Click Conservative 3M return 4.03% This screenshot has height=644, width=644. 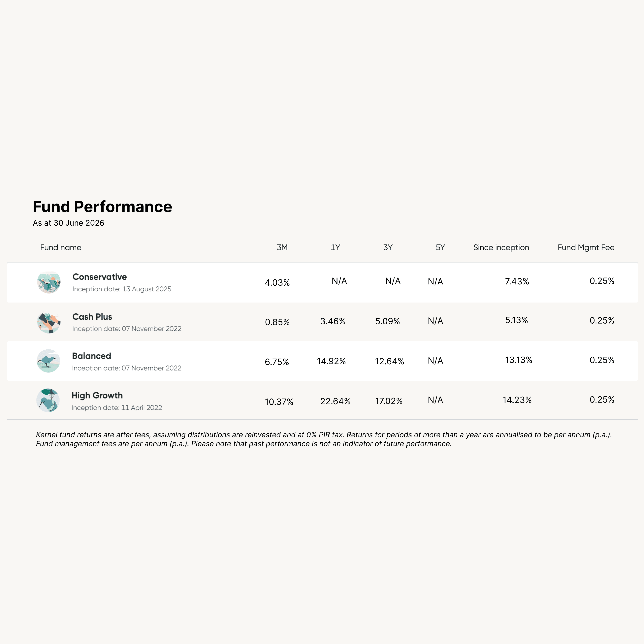click(277, 283)
